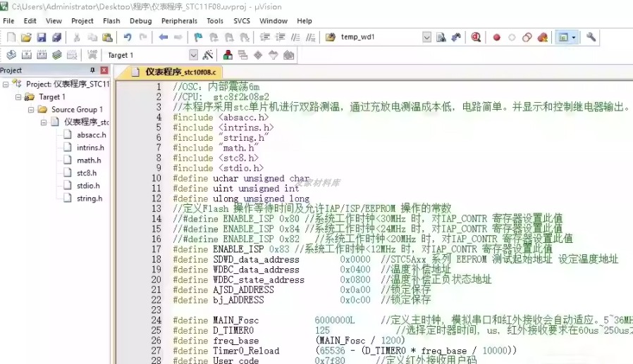Collapse the Source Group 1 node
The width and height of the screenshot is (633, 364).
[x=31, y=110]
